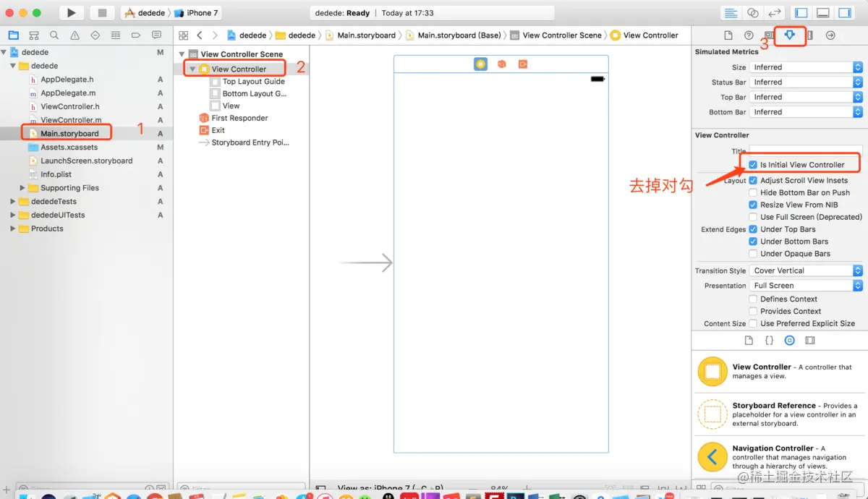The height and width of the screenshot is (499, 868).
Task: Open the project navigator folder icon
Action: 13,35
